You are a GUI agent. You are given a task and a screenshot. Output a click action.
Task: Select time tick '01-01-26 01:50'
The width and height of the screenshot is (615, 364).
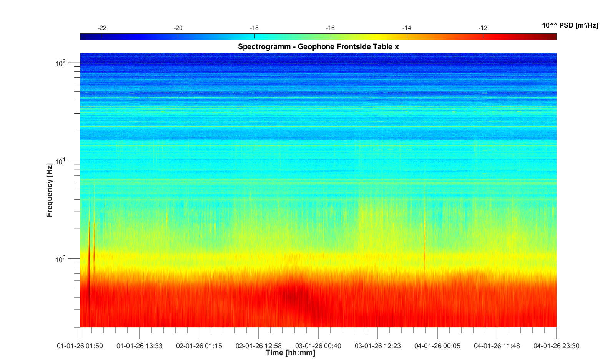(80, 346)
